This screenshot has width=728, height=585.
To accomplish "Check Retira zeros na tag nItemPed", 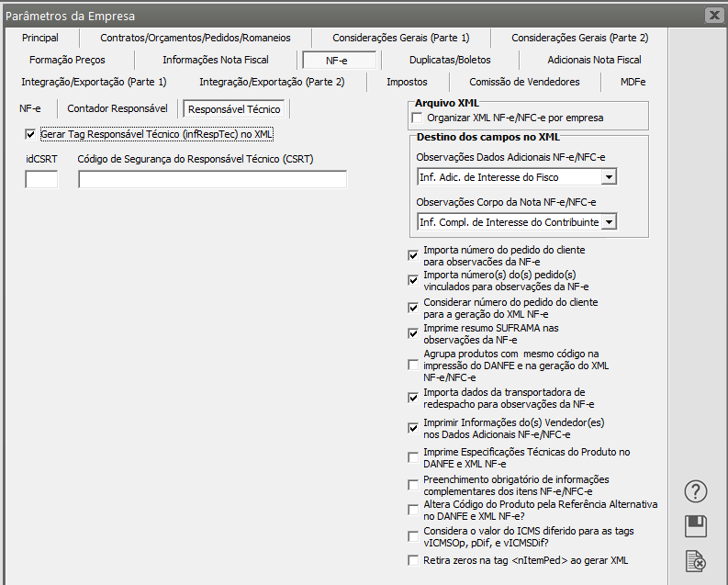I will (413, 560).
